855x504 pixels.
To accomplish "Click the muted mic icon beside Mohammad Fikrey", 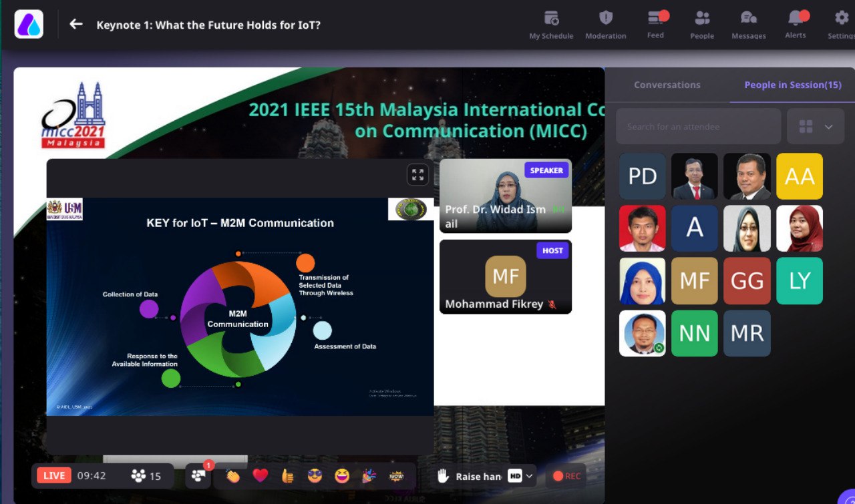I will pos(552,304).
